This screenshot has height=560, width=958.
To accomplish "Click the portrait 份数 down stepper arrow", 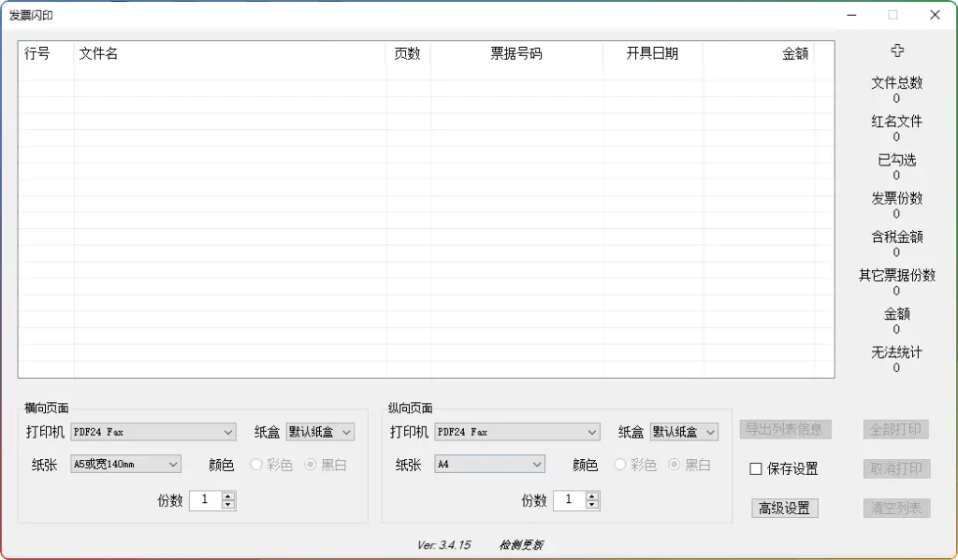I will coord(593,505).
